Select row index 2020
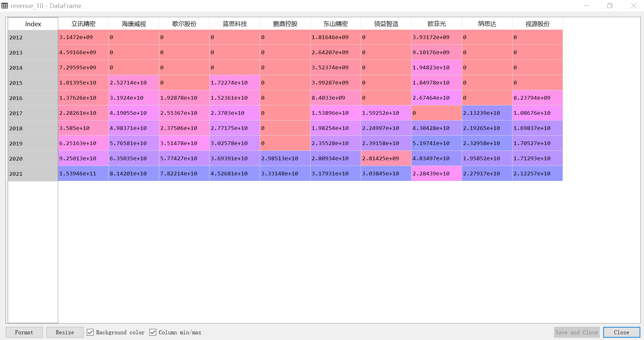The height and width of the screenshot is (340, 644). 33,159
